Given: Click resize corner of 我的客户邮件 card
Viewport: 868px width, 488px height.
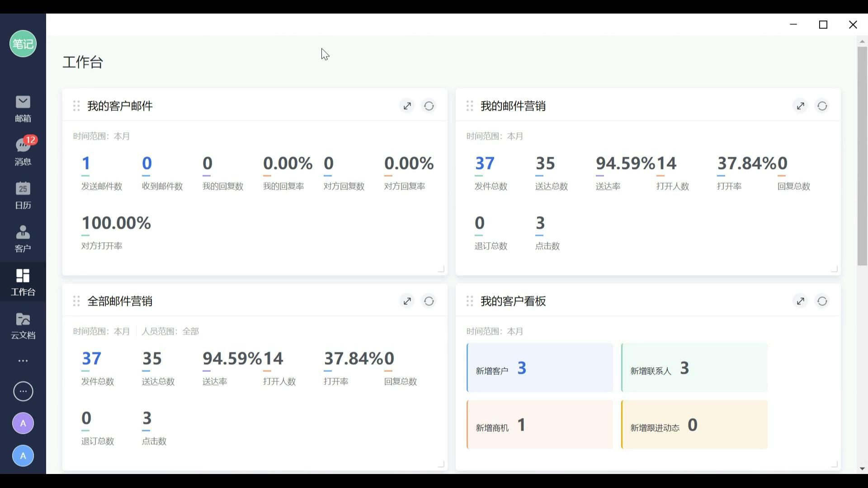Looking at the screenshot, I should tap(441, 269).
